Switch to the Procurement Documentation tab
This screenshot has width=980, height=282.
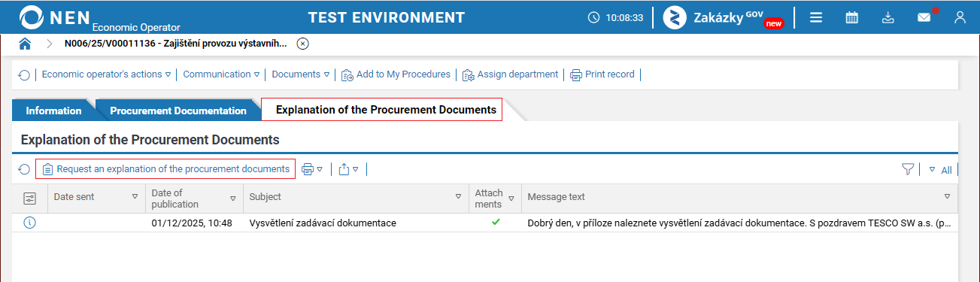[178, 111]
